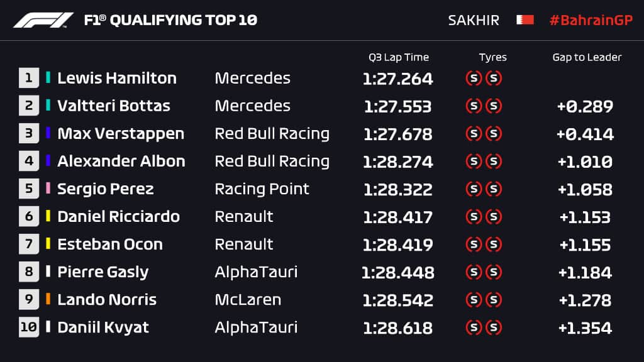Click the position 10 number badge
Screen dimensions: 644x362
coord(29,327)
